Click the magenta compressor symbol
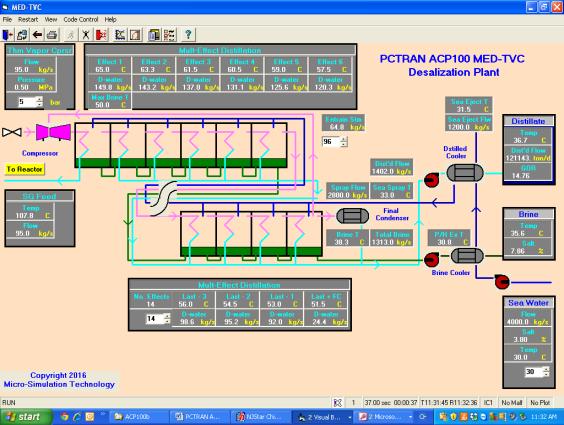The image size is (564, 425). coord(53,132)
